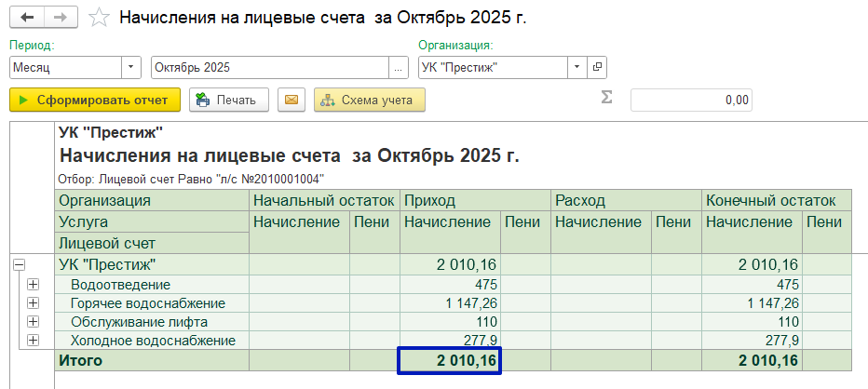This screenshot has height=389, width=868.
Task: Collapse the УК "Престиж" group
Action: (x=19, y=265)
